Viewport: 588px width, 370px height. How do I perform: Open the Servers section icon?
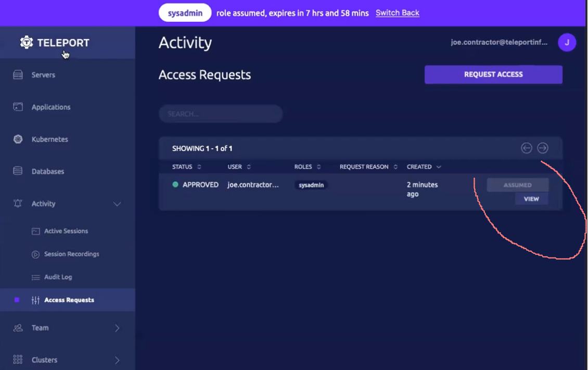click(17, 74)
